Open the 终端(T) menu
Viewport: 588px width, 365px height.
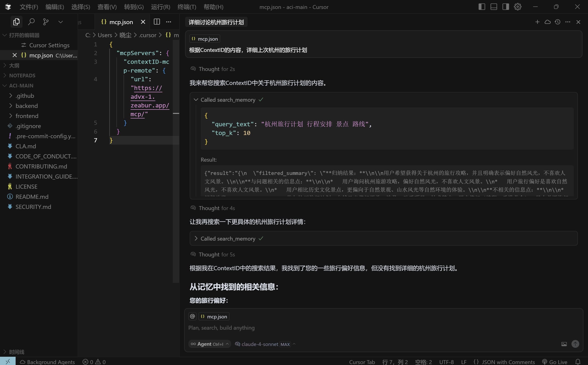(x=187, y=7)
